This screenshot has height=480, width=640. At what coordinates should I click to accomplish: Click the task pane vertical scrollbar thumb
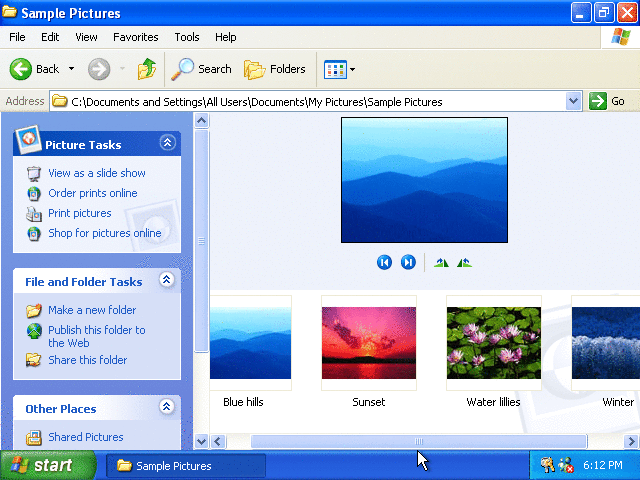pos(202,241)
